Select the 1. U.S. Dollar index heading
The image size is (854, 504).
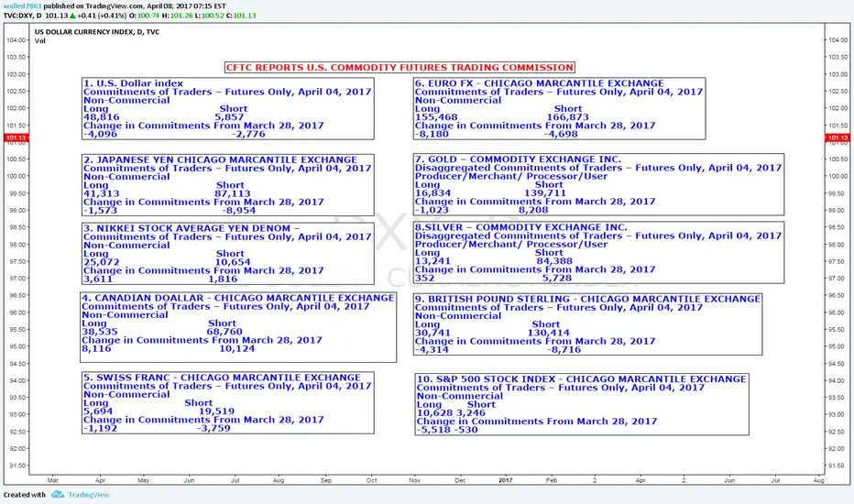134,83
